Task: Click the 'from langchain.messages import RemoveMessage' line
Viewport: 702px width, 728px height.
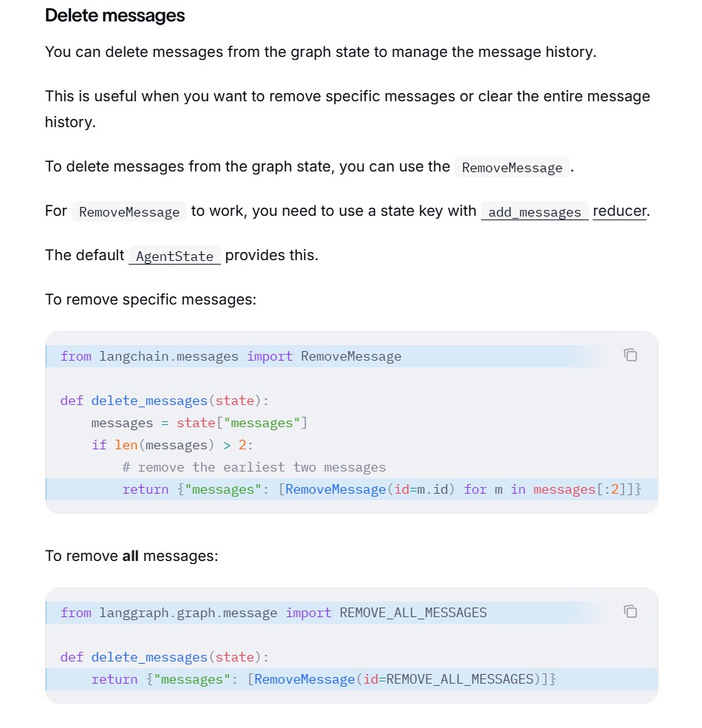Action: [231, 356]
